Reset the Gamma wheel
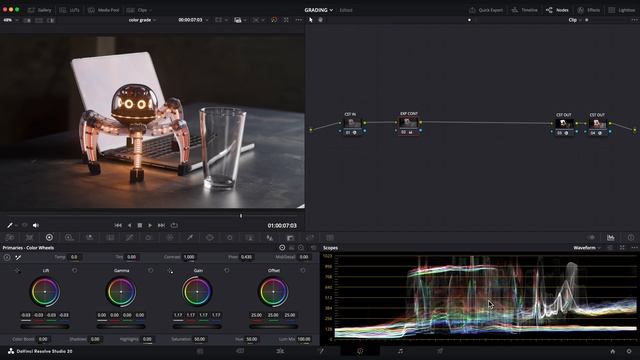Image resolution: width=640 pixels, height=360 pixels. click(151, 271)
